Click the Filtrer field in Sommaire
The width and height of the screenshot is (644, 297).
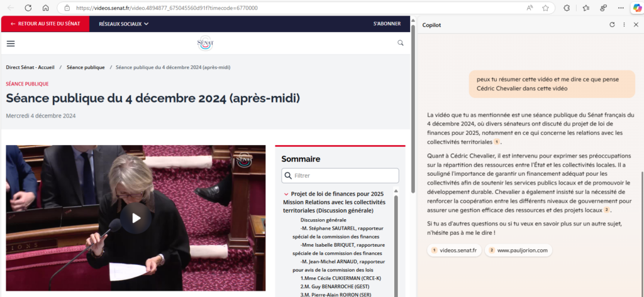[340, 176]
